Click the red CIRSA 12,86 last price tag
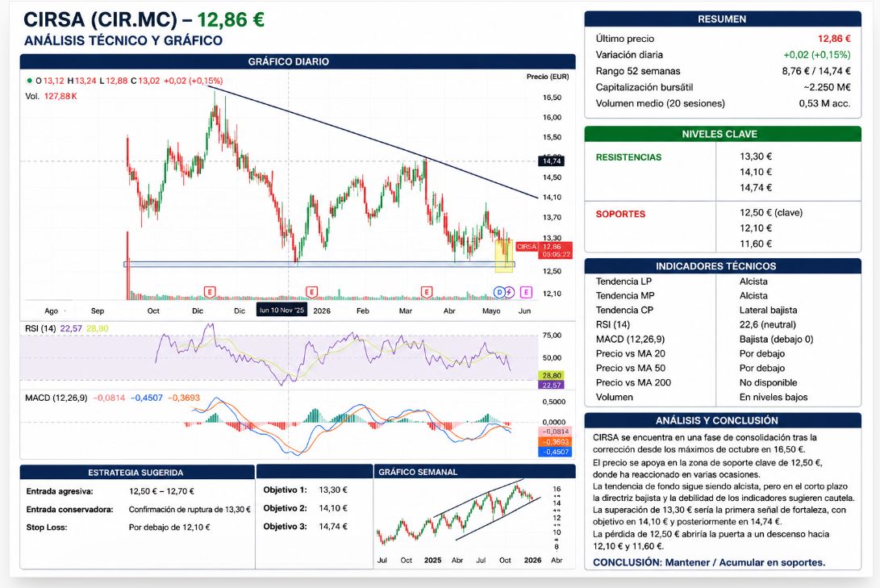The image size is (880, 588). point(544,250)
